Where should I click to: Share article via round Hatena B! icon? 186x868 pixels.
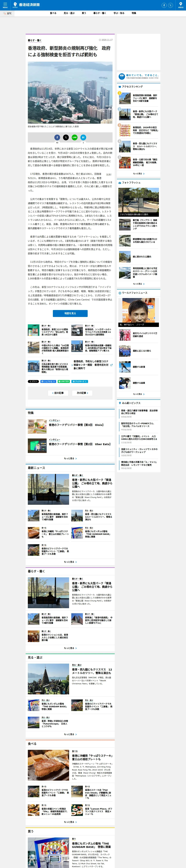click(x=83, y=137)
